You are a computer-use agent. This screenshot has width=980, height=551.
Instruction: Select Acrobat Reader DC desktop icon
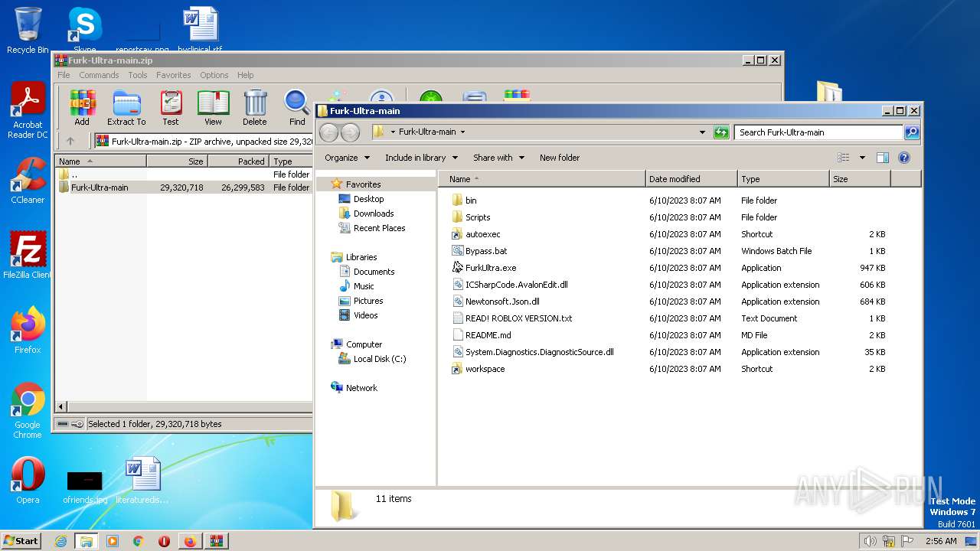click(x=28, y=111)
